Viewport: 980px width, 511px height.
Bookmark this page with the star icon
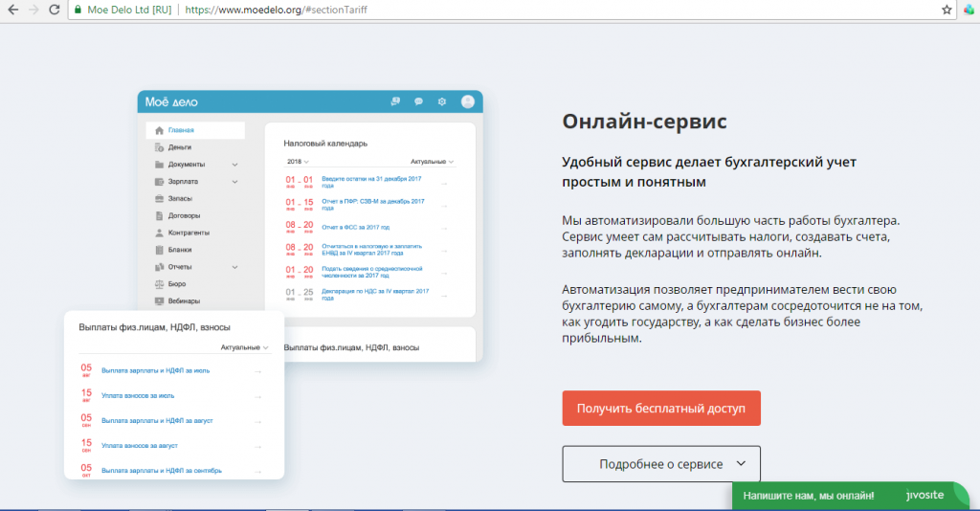(x=947, y=9)
